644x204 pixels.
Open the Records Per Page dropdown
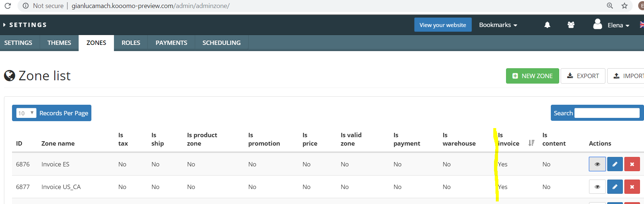pos(26,113)
